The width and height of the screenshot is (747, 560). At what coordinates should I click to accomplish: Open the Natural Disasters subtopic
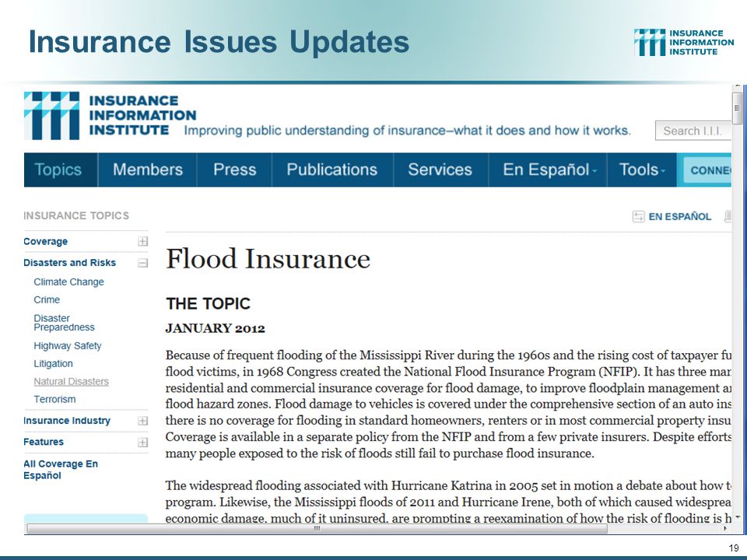tap(71, 381)
